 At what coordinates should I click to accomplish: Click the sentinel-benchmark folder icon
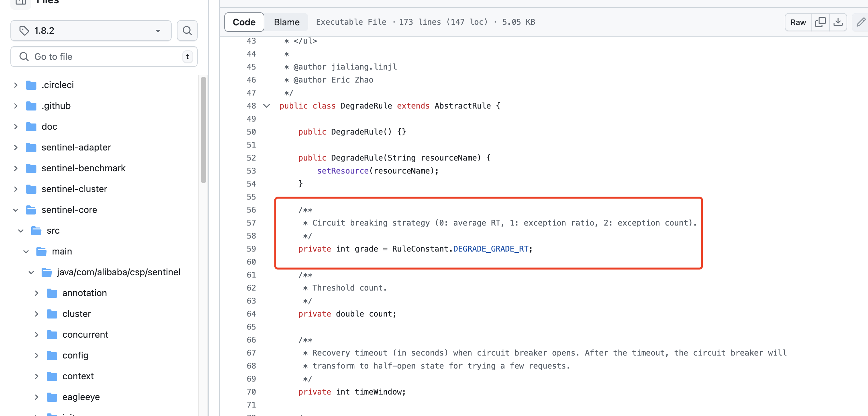(31, 168)
